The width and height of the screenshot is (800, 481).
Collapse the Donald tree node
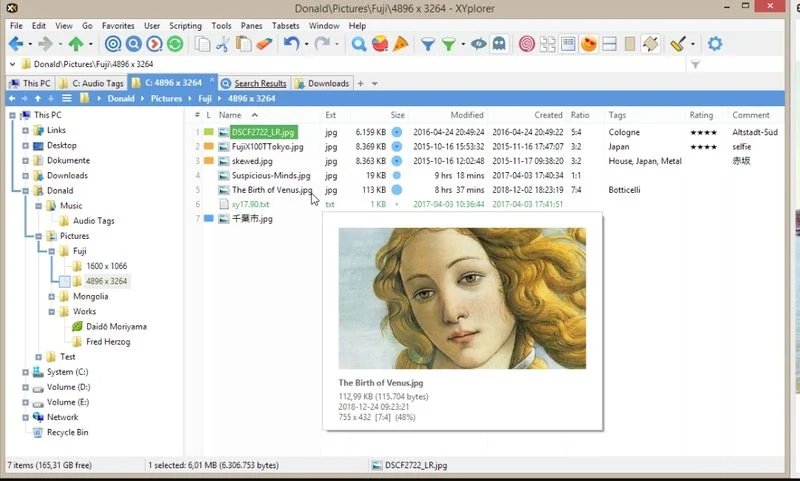point(26,191)
